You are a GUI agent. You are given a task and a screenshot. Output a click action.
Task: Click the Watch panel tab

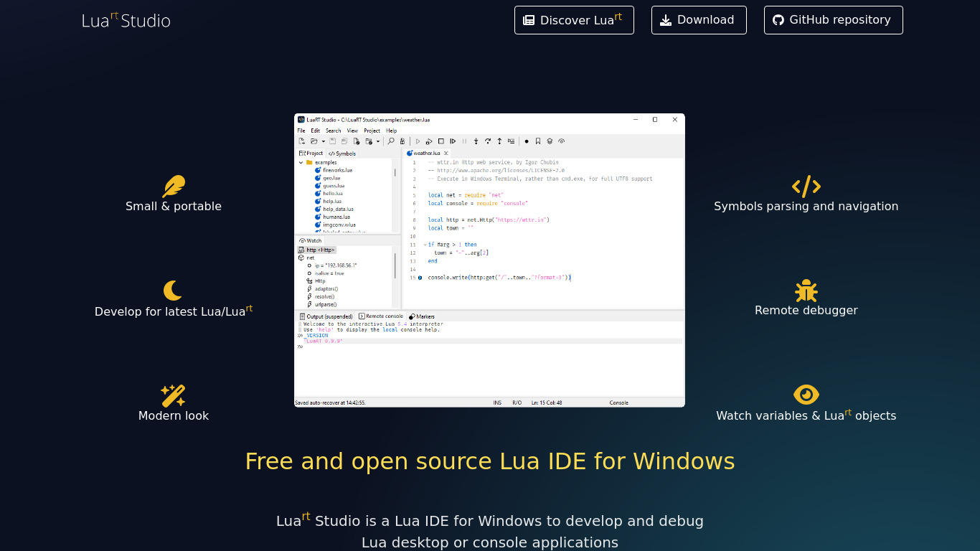[x=311, y=240]
